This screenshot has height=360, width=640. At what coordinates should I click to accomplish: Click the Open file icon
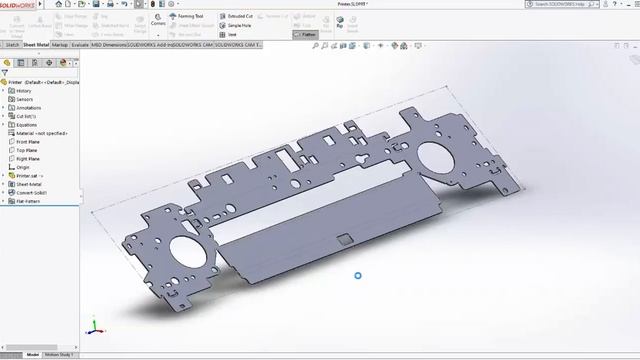pyautogui.click(x=82, y=4)
